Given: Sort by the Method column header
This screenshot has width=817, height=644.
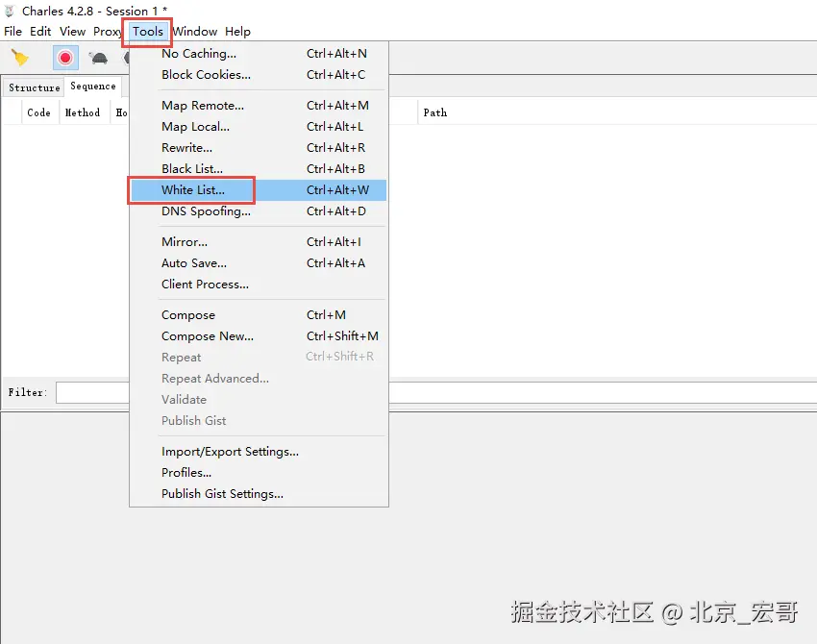Looking at the screenshot, I should [83, 112].
